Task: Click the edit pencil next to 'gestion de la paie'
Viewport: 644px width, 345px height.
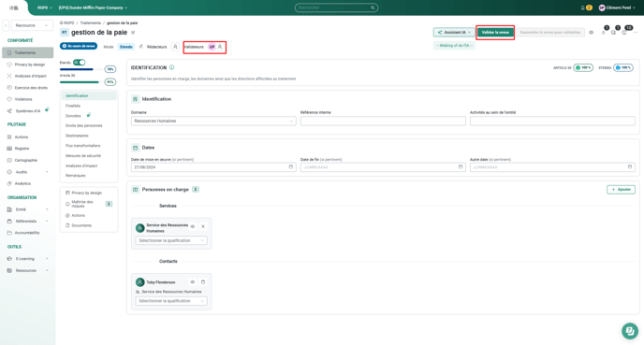Action: pos(133,33)
